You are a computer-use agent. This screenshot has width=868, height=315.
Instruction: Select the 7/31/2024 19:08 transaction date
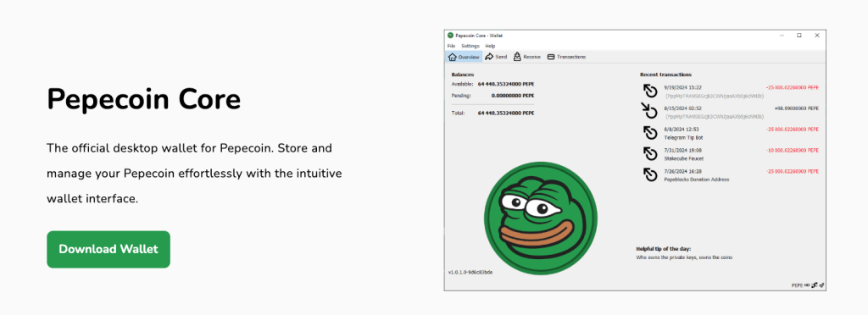click(x=682, y=151)
